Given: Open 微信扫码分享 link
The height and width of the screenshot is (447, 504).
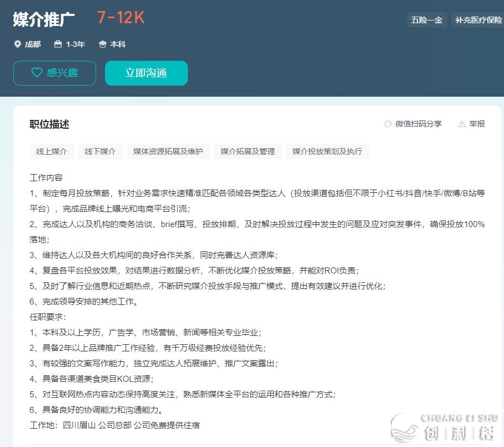Looking at the screenshot, I should point(418,124).
